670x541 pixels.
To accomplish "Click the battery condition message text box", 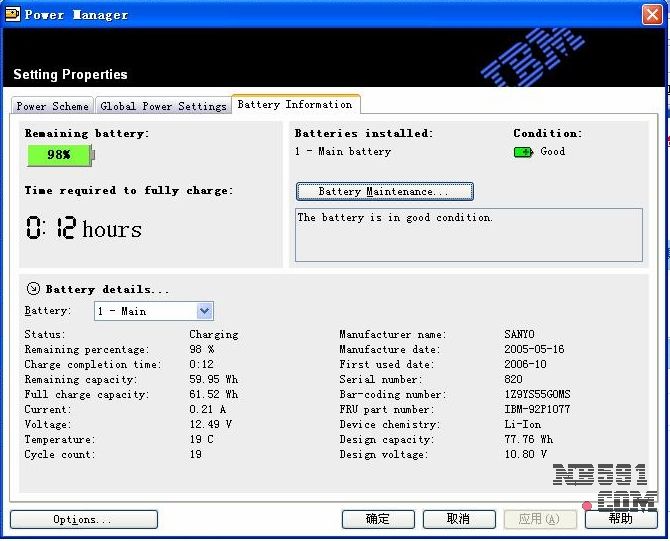I will [x=469, y=235].
